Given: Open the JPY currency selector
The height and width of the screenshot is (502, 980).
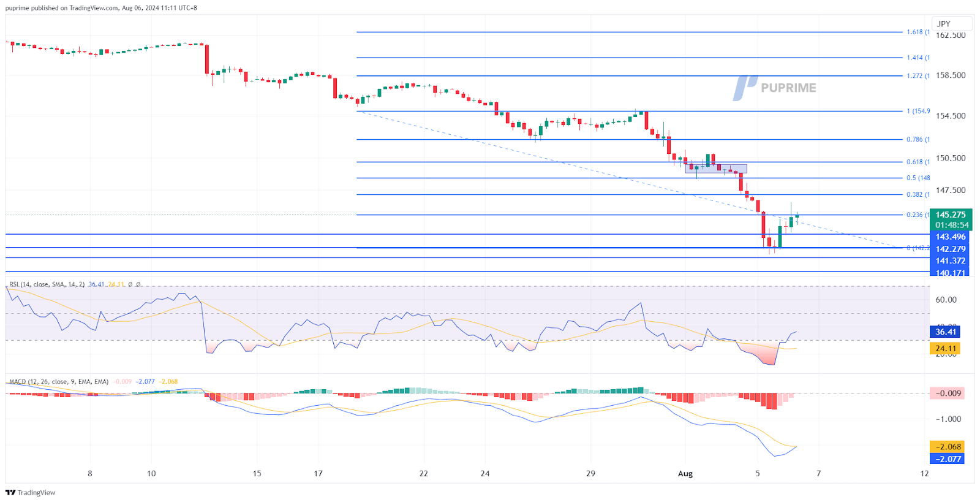Looking at the screenshot, I should pos(952,24).
